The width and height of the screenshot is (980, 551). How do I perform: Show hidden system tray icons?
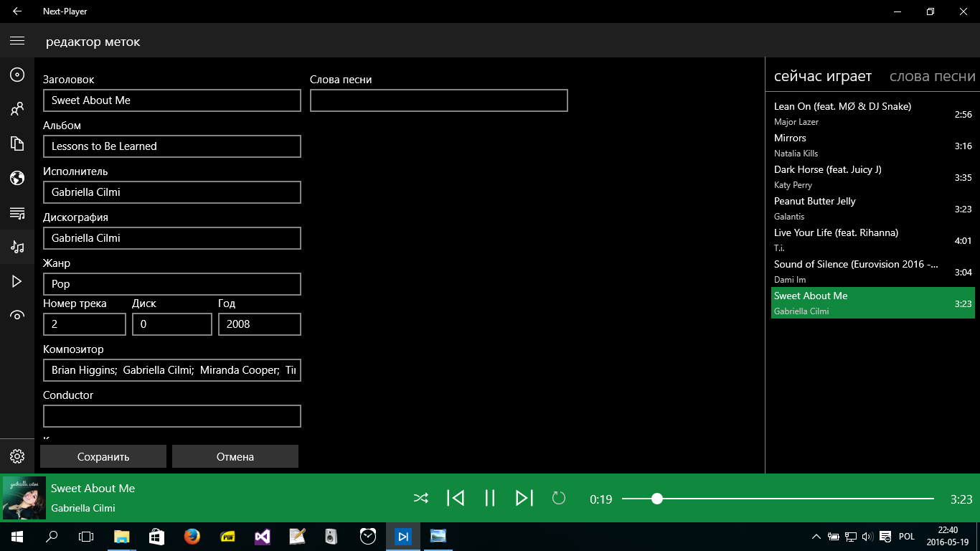(x=816, y=536)
